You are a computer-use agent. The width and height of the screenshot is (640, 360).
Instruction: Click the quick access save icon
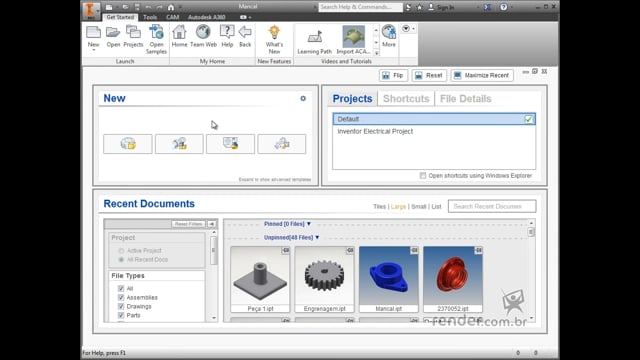click(x=137, y=7)
